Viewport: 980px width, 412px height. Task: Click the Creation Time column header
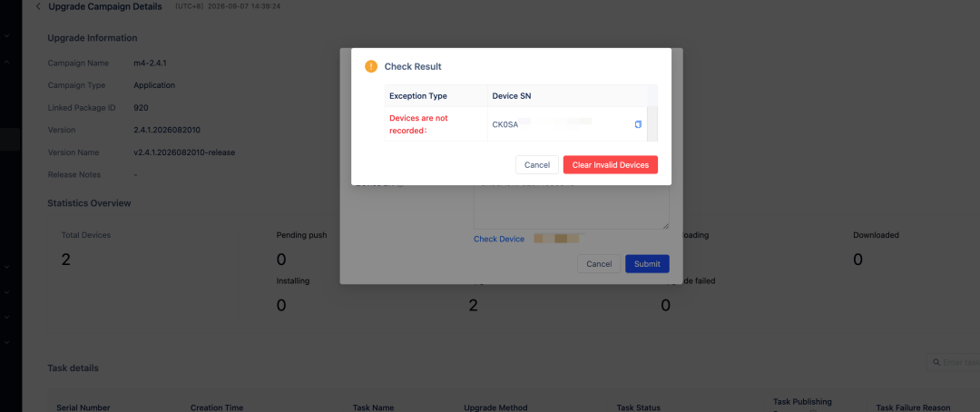[x=217, y=407]
